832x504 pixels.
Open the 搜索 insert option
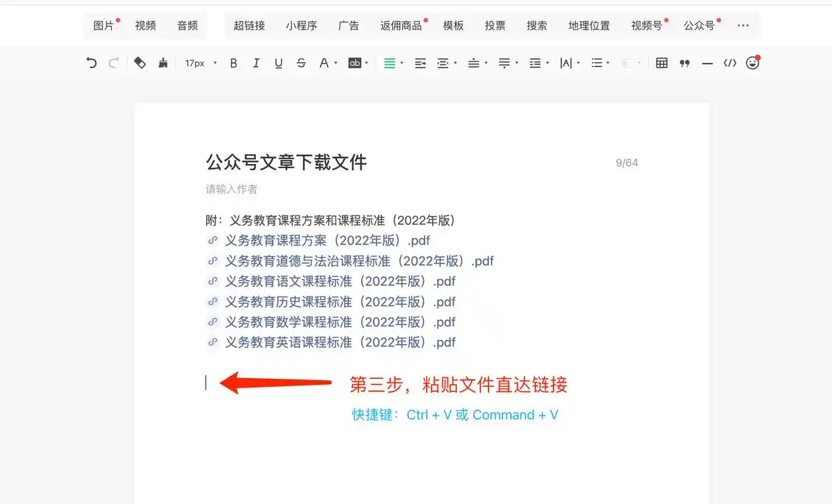537,25
